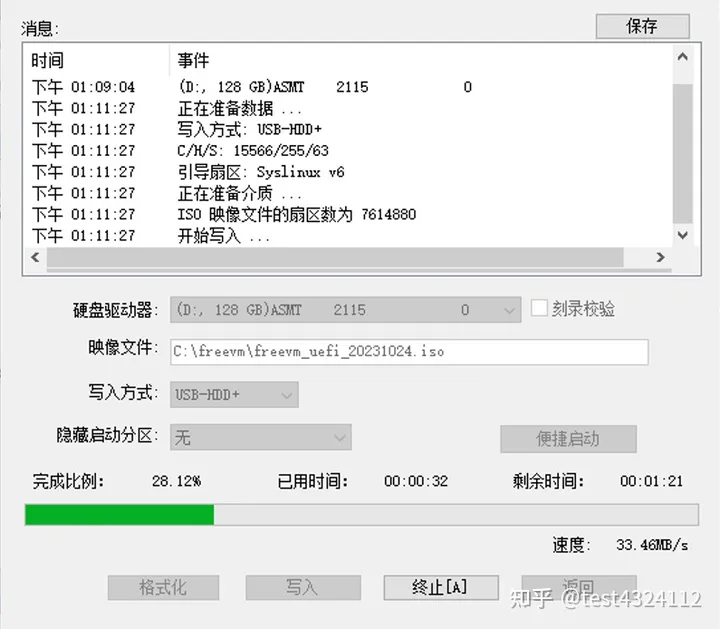Click the 格式化 button
The image size is (720, 629).
pyautogui.click(x=163, y=587)
